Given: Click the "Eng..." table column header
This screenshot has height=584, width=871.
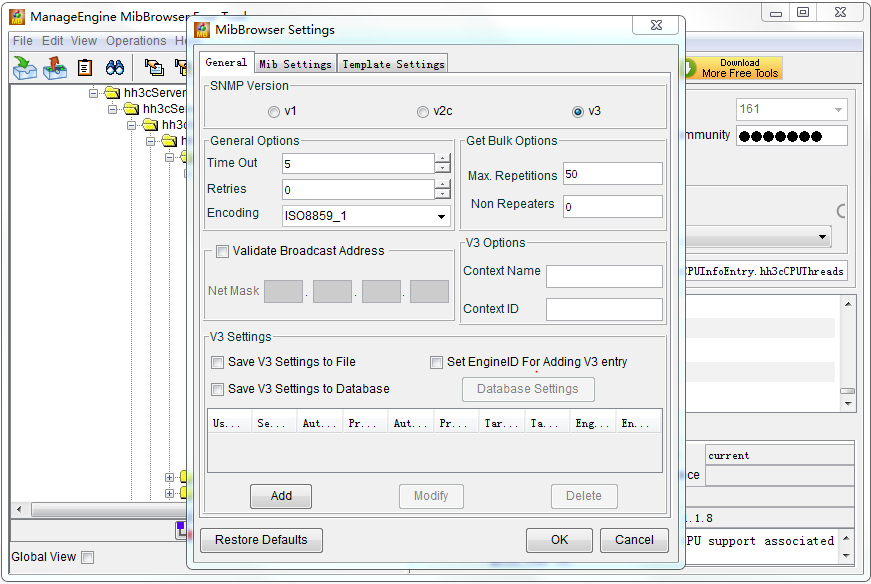Looking at the screenshot, I should pos(593,424).
